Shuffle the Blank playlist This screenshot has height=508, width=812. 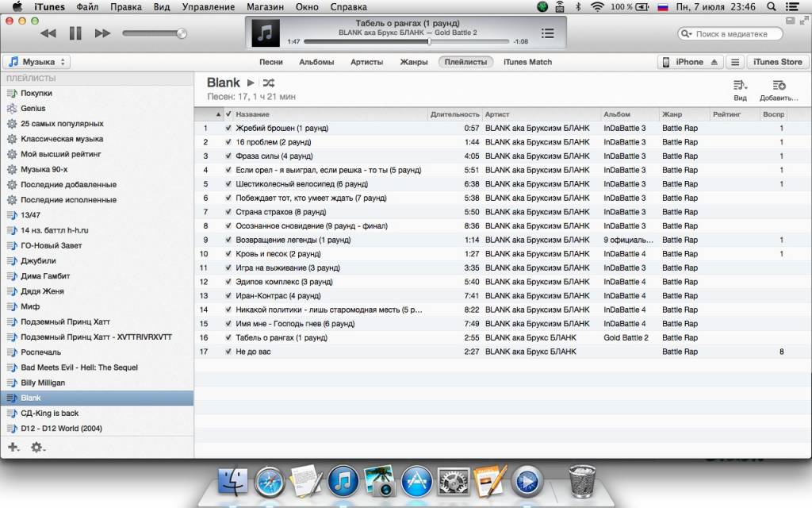[x=269, y=83]
